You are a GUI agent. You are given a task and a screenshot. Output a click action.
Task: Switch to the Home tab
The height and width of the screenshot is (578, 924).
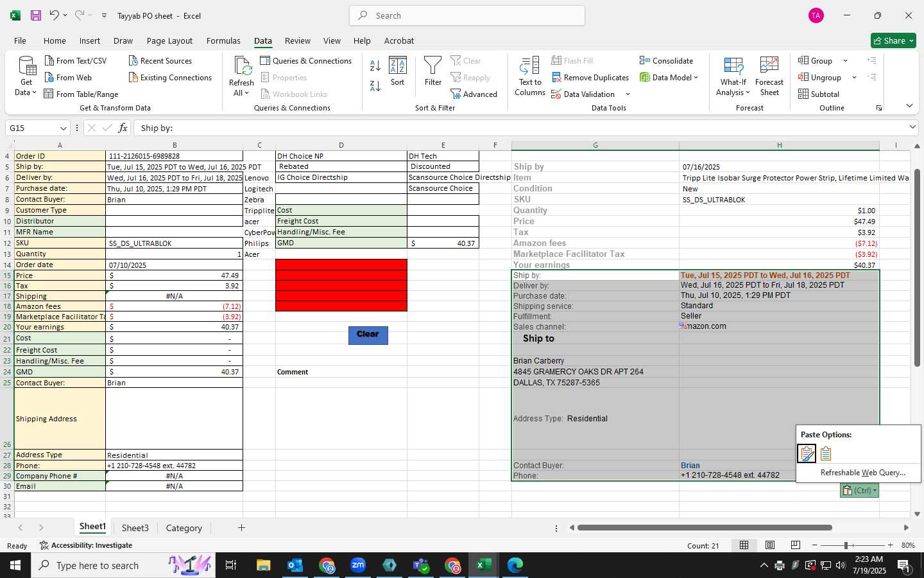click(x=55, y=40)
